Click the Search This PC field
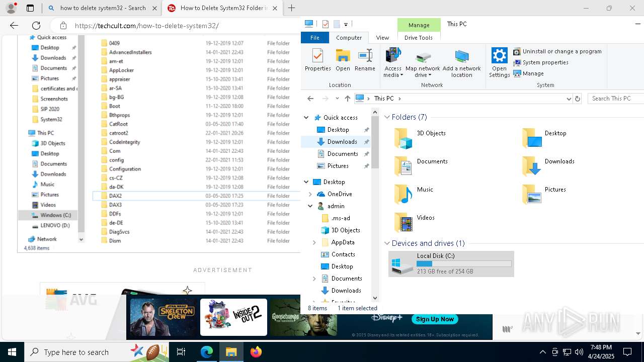 pyautogui.click(x=616, y=99)
